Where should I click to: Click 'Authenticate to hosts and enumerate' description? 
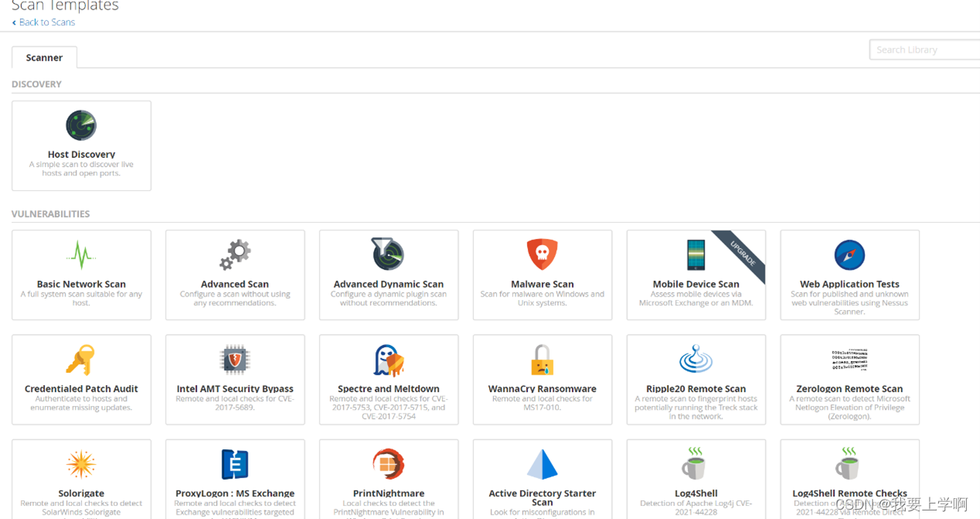81,403
